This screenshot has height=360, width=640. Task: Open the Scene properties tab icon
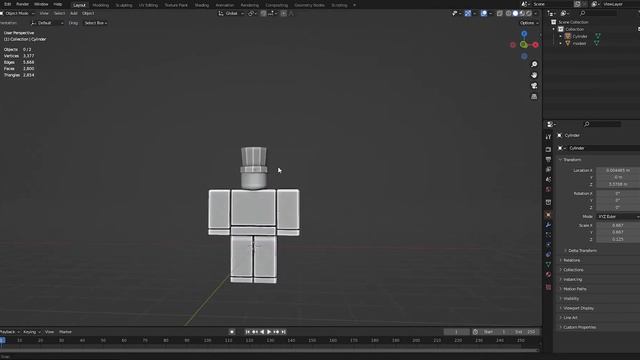pyautogui.click(x=548, y=180)
